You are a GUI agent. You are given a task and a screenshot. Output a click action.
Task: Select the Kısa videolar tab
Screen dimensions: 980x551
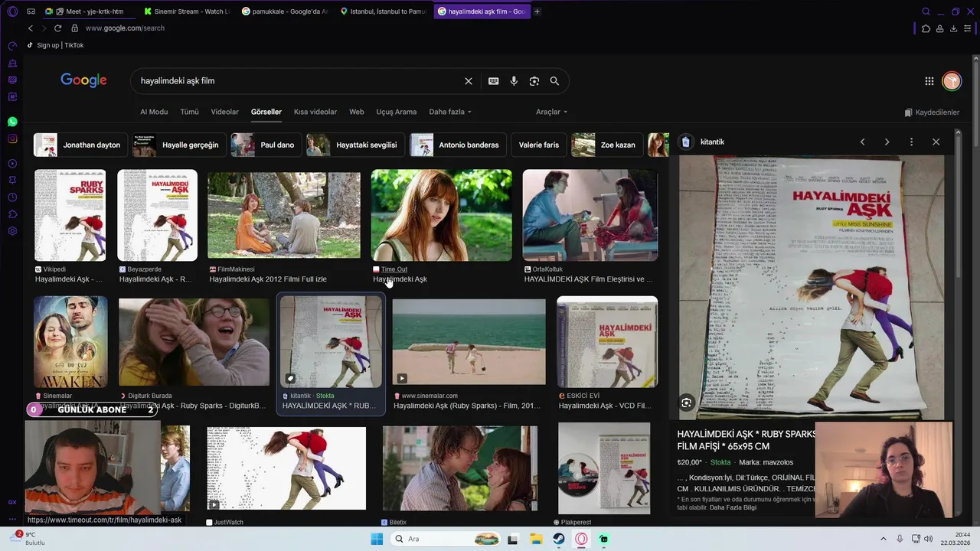pos(315,112)
